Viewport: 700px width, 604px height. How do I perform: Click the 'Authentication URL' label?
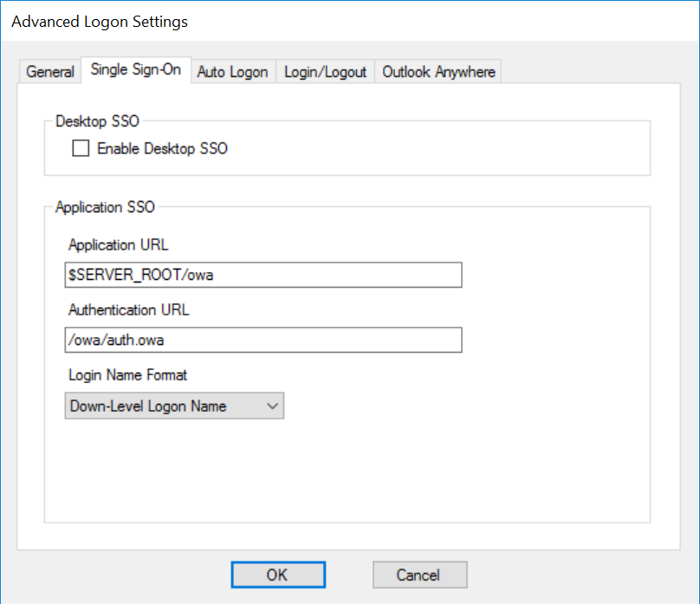pos(128,309)
